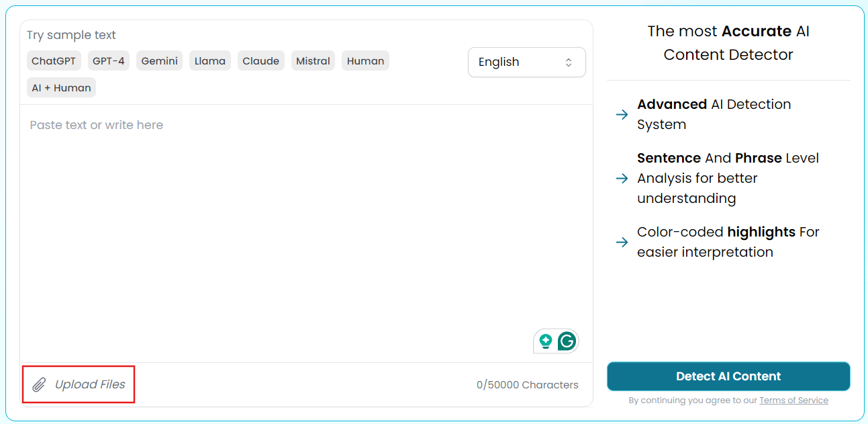
Task: Click the green lightbulb suggestion icon
Action: (545, 341)
